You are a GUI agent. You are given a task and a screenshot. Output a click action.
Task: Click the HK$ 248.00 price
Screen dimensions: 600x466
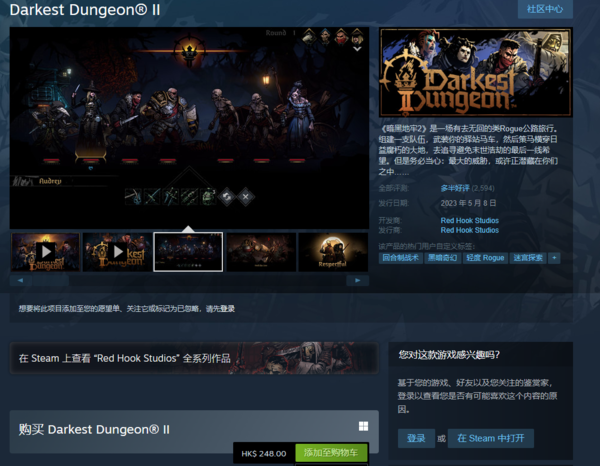tap(264, 454)
